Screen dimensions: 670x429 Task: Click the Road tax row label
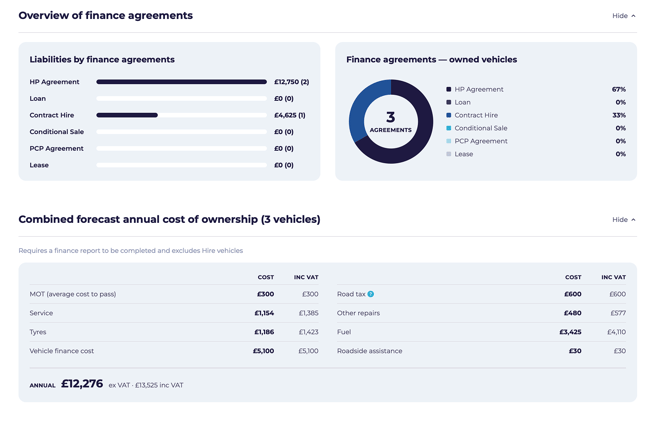click(351, 294)
